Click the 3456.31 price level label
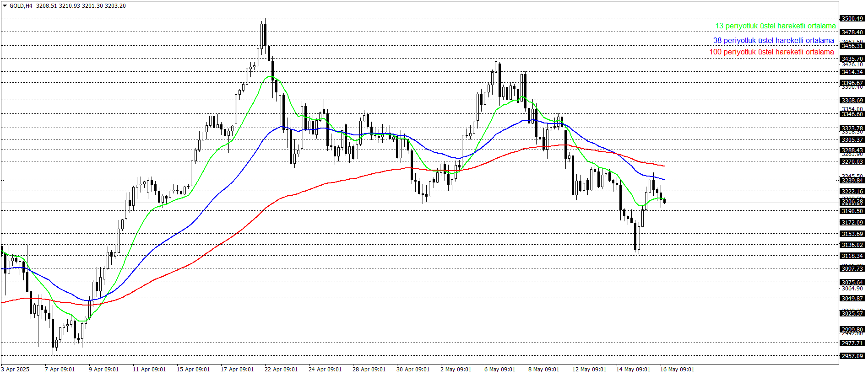 pos(852,46)
